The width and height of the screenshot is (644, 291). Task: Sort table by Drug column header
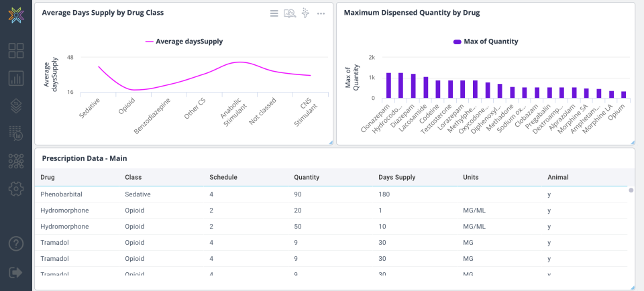pyautogui.click(x=48, y=178)
